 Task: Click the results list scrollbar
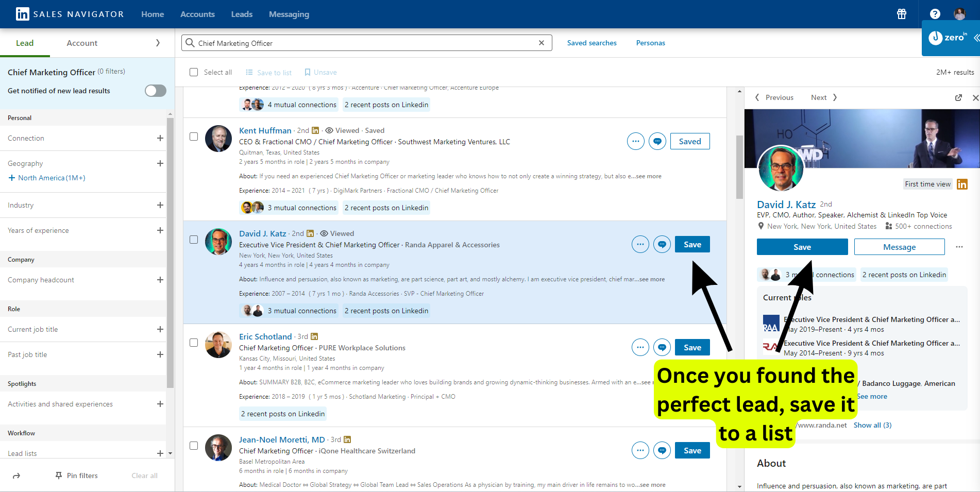point(740,167)
